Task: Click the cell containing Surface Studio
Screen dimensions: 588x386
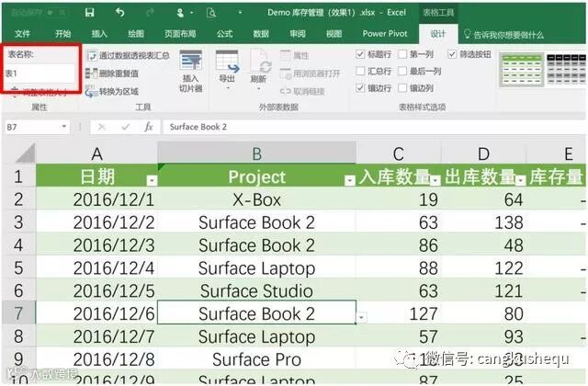Action: click(x=257, y=290)
